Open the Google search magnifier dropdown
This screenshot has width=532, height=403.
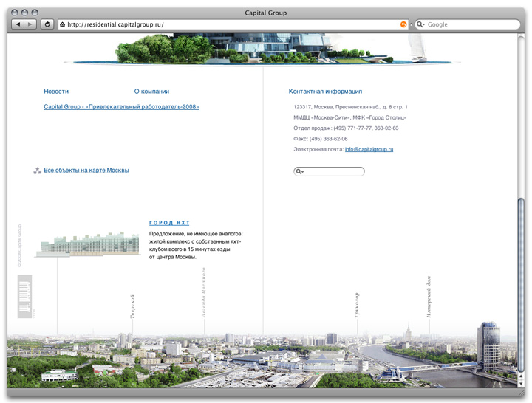pyautogui.click(x=420, y=24)
